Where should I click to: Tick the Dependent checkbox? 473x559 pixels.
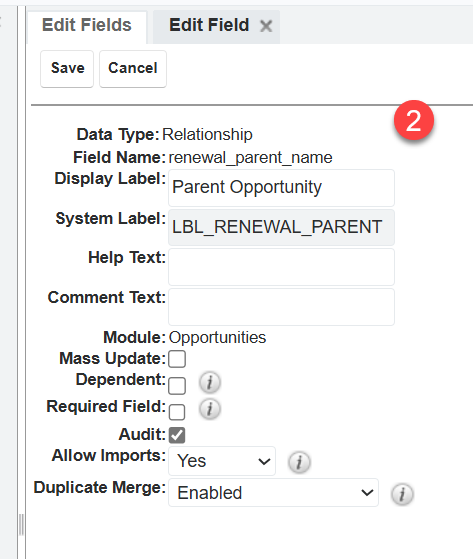pyautogui.click(x=177, y=385)
